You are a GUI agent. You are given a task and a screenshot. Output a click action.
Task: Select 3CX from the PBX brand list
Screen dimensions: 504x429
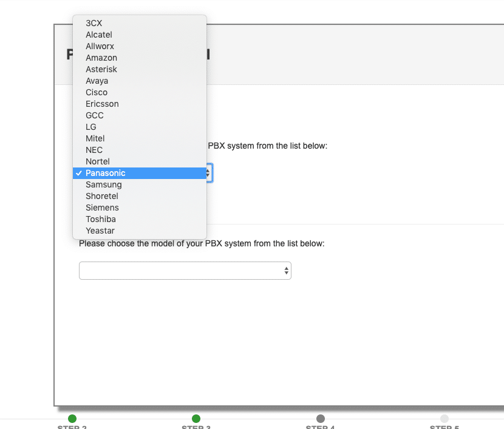(x=140, y=23)
